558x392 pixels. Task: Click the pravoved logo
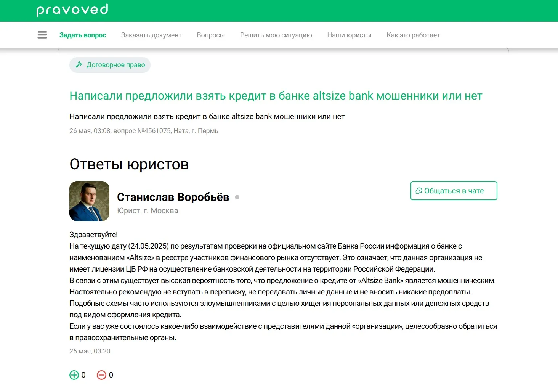72,10
